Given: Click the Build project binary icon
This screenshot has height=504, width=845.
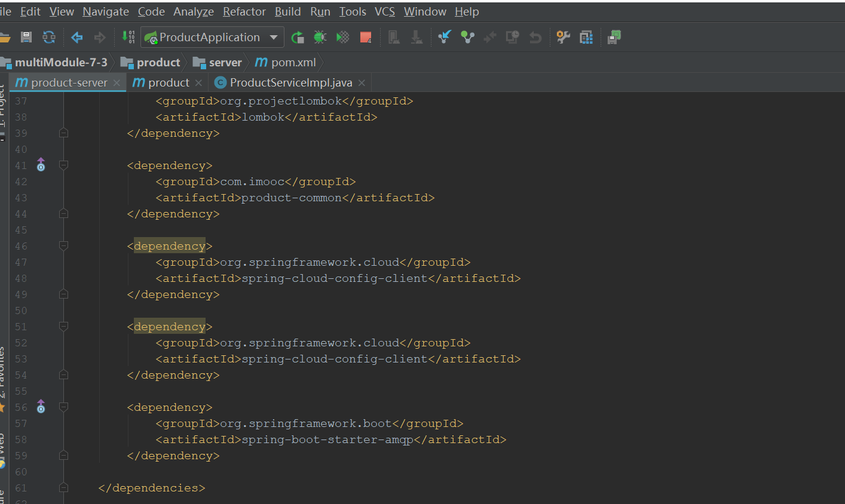Looking at the screenshot, I should [128, 37].
